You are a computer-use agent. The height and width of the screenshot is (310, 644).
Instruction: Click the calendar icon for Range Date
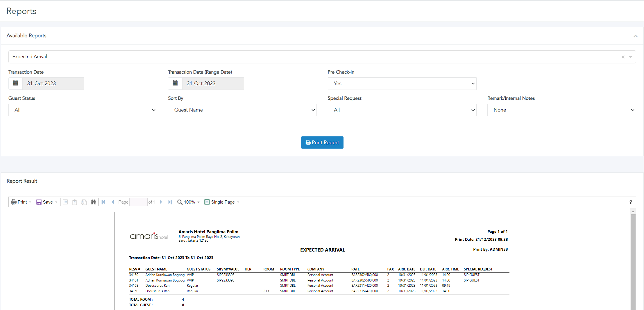click(175, 83)
